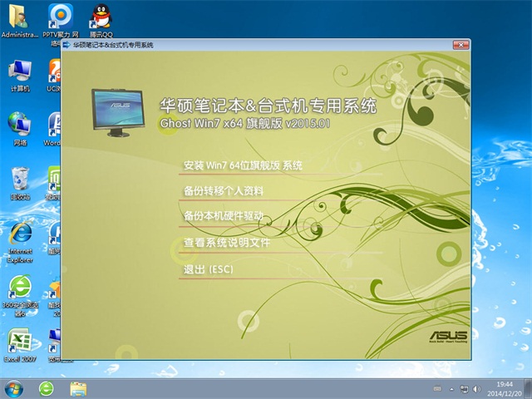Choose 备份本机硬件驱动 option
Image resolution: width=532 pixels, height=399 pixels.
click(x=223, y=216)
